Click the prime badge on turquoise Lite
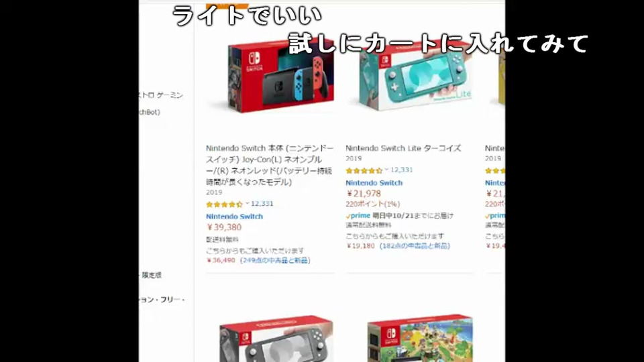This screenshot has height=362, width=644. click(358, 215)
